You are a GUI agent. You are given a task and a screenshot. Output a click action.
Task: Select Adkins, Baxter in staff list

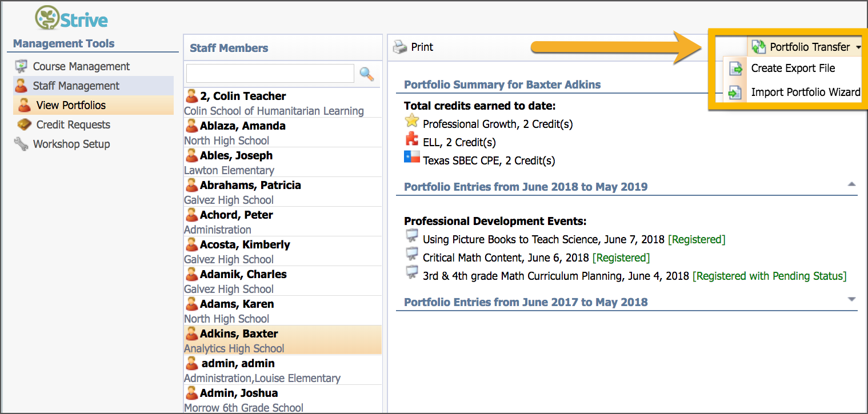click(x=283, y=340)
